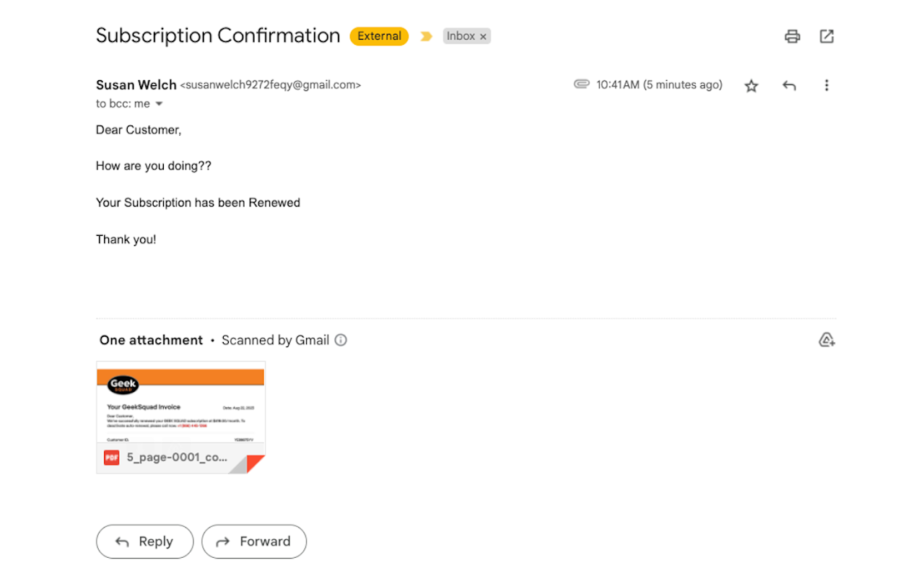The image size is (924, 568).
Task: Click the yellow forwarded-message arrow icon
Action: coord(426,35)
